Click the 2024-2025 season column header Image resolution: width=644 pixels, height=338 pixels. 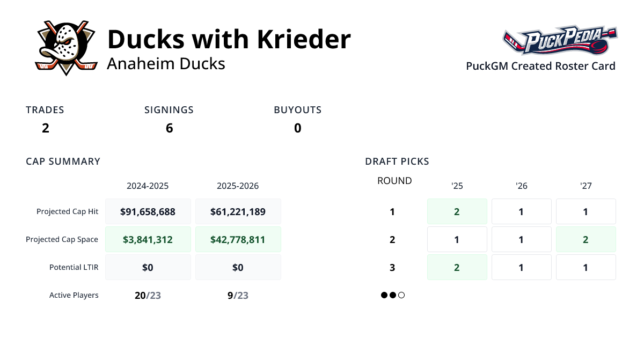(148, 186)
